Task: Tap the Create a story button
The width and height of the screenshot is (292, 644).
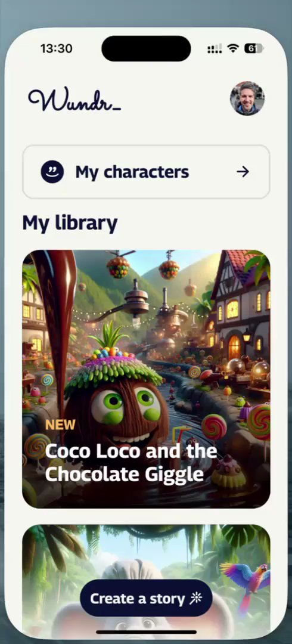Action: click(x=146, y=598)
